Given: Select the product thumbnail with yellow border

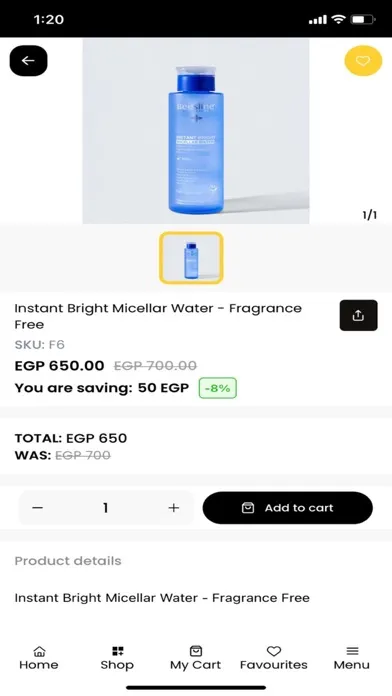Looking at the screenshot, I should 191,257.
